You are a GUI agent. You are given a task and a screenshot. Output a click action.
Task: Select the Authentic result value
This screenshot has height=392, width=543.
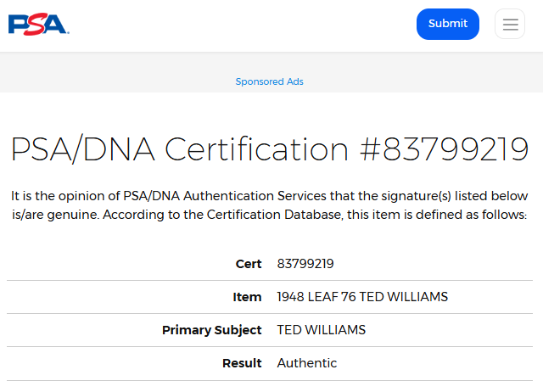(x=306, y=363)
